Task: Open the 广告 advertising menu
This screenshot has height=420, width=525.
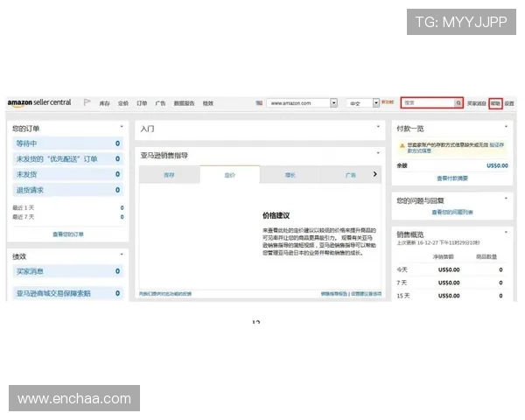Action: pyautogui.click(x=160, y=103)
